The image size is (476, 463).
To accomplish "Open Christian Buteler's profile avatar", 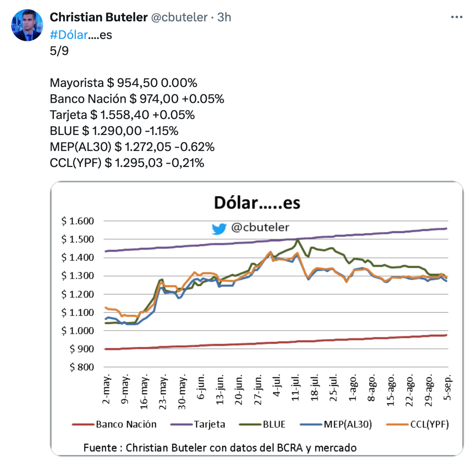I will point(27,26).
